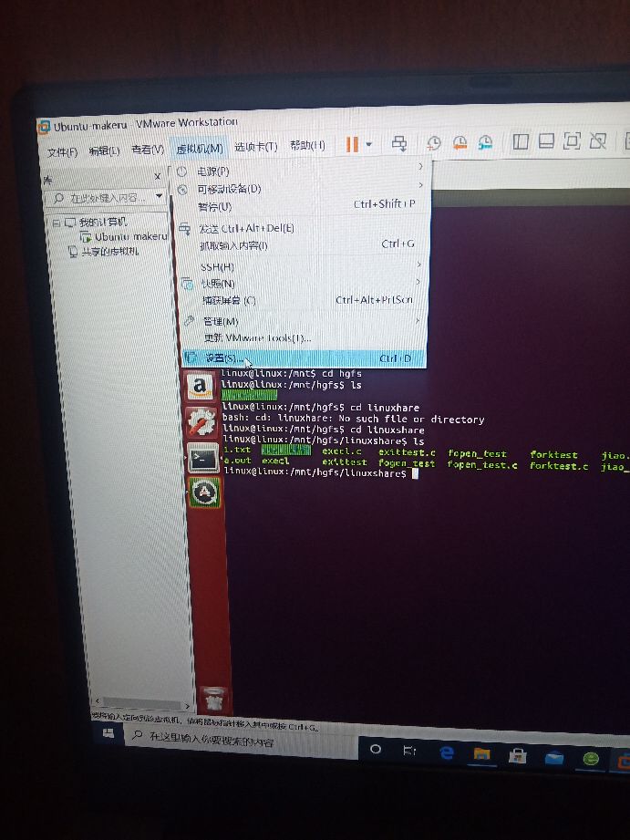Toggle the library sidebar view icon
The width and height of the screenshot is (630, 840).
521,141
